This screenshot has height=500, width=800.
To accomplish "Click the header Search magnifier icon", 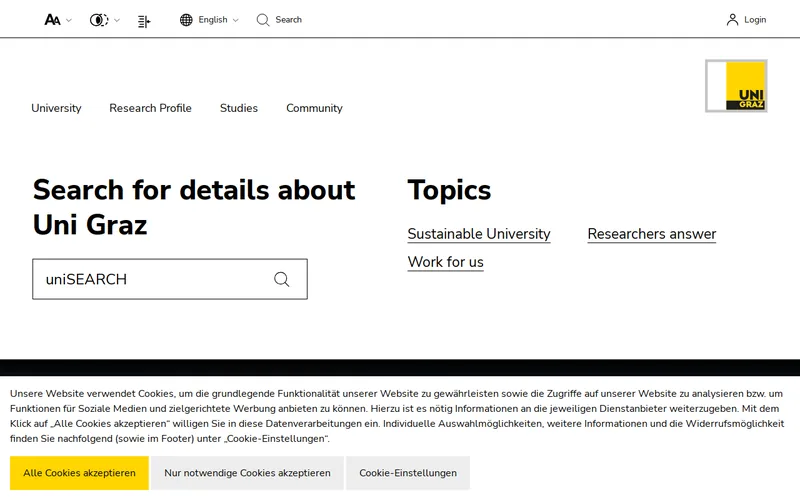I will click(x=263, y=20).
